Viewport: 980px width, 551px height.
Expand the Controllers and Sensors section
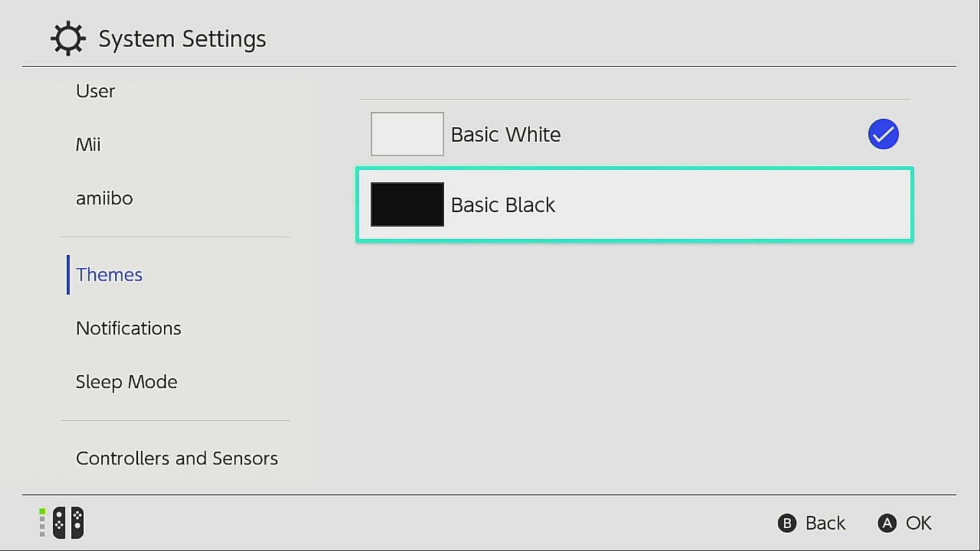pyautogui.click(x=177, y=458)
